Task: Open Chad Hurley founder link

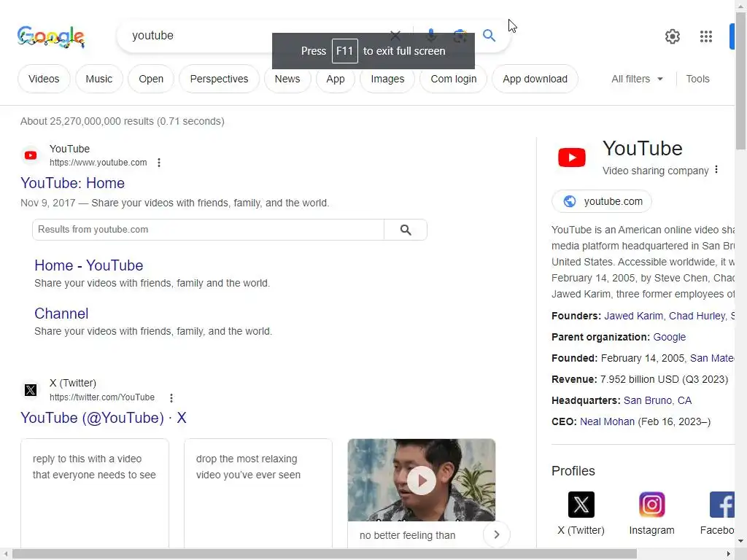Action: (x=697, y=316)
